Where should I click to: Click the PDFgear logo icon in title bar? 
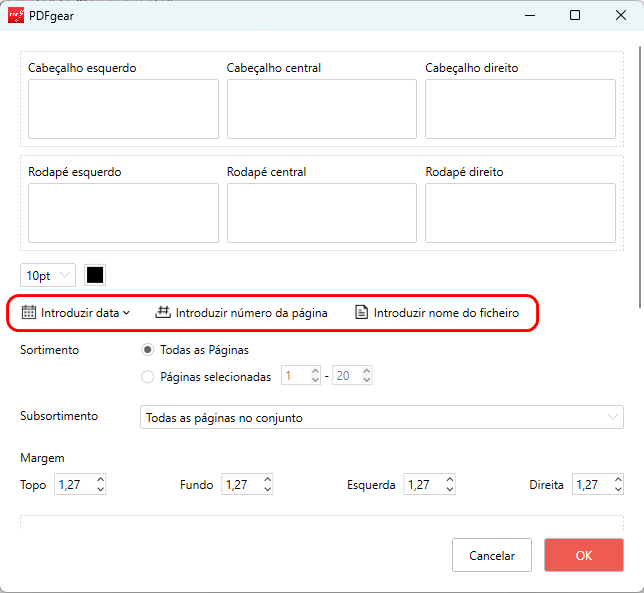pos(16,16)
